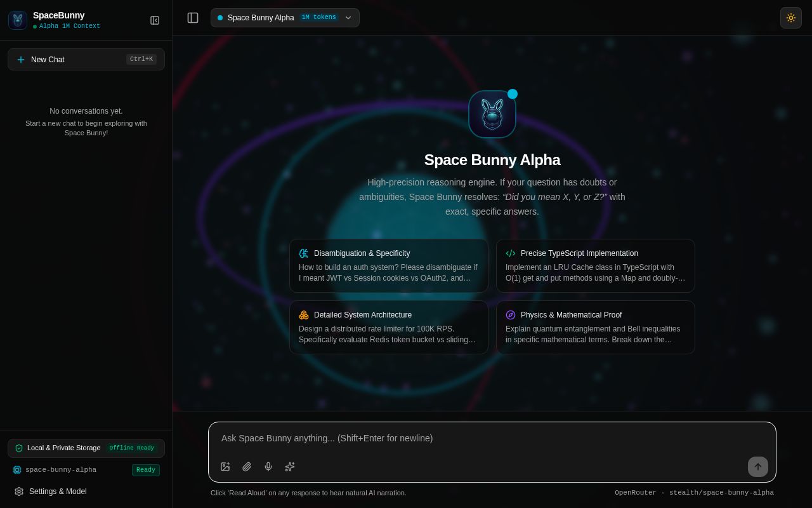Click the TypeScript code brackets icon

pyautogui.click(x=511, y=253)
